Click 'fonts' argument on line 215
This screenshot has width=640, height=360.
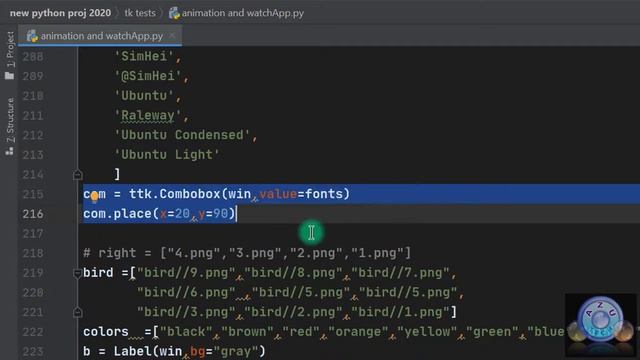pyautogui.click(x=323, y=194)
